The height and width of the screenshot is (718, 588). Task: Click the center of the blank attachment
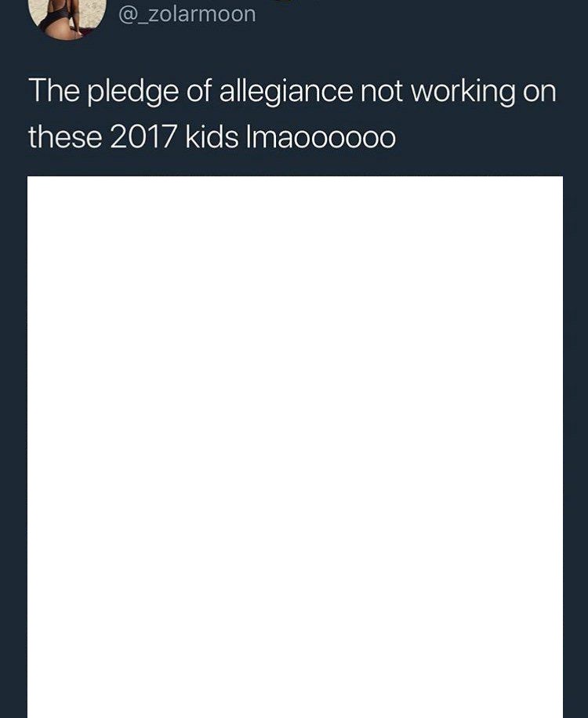coord(295,447)
